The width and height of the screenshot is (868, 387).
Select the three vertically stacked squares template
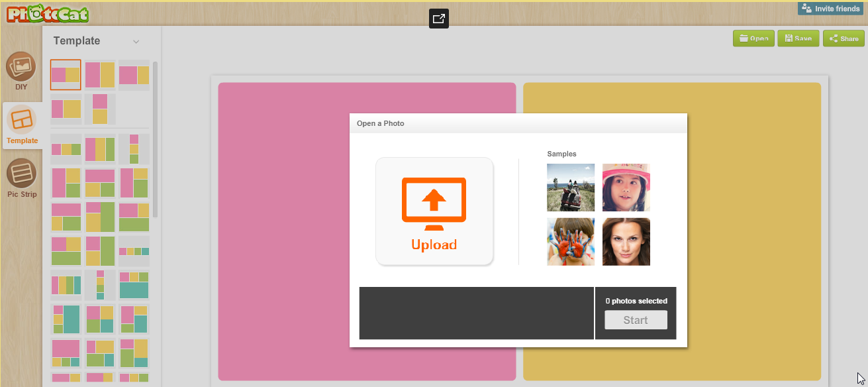point(134,149)
